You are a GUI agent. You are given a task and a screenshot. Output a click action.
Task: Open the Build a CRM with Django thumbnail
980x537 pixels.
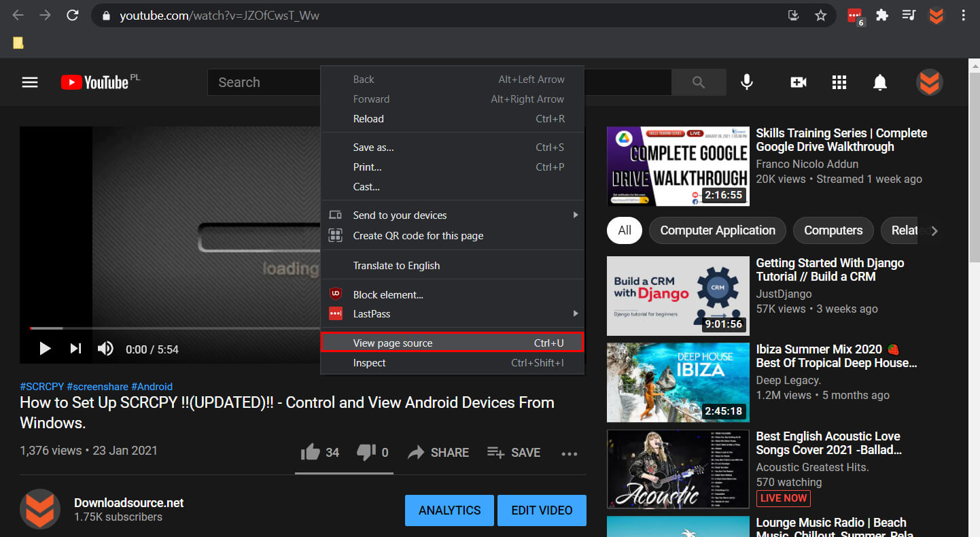point(678,296)
